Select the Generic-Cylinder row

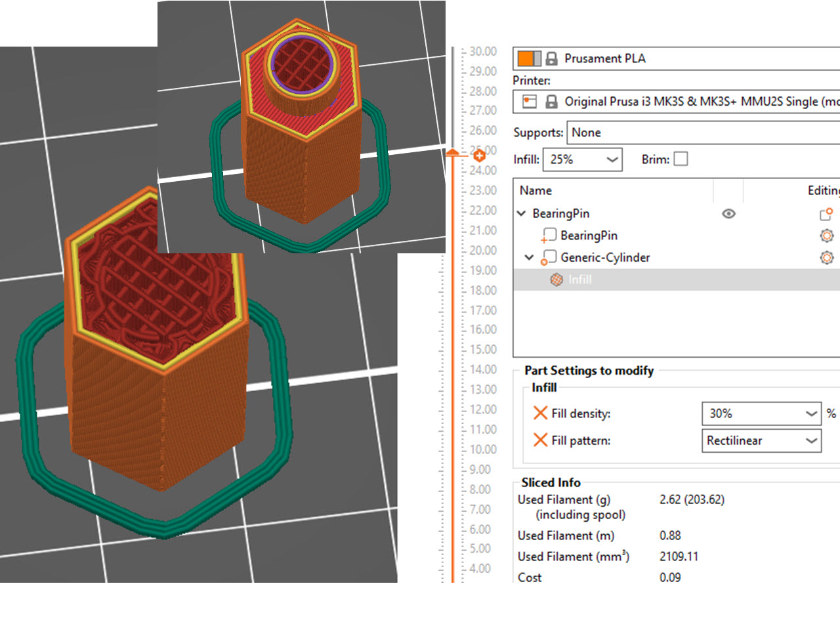[x=676, y=257]
